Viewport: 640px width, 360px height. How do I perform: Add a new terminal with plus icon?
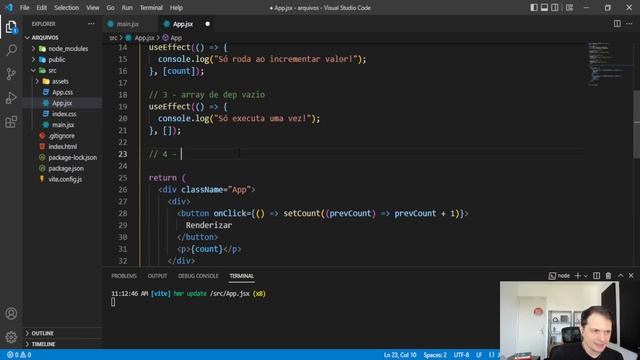tap(578, 276)
